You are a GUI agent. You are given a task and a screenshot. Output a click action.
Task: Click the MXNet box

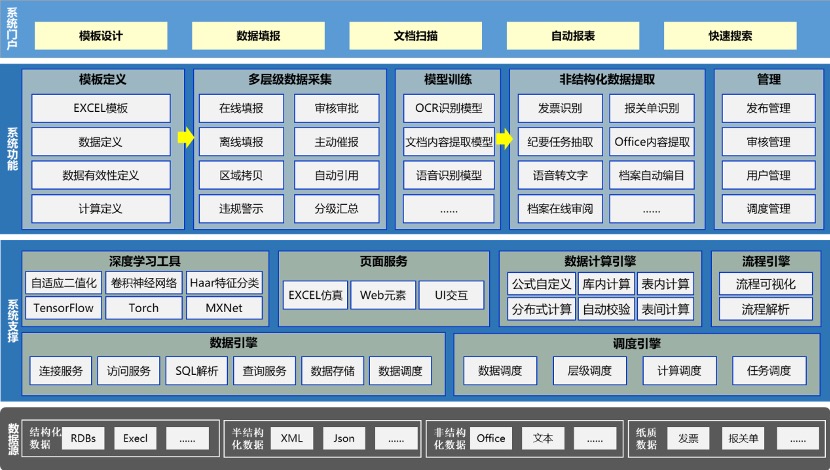[224, 308]
